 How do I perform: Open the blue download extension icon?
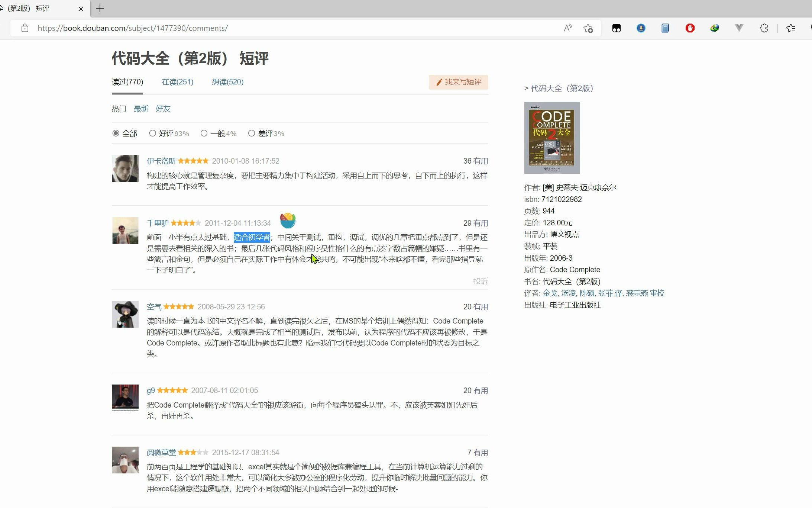[x=641, y=28]
